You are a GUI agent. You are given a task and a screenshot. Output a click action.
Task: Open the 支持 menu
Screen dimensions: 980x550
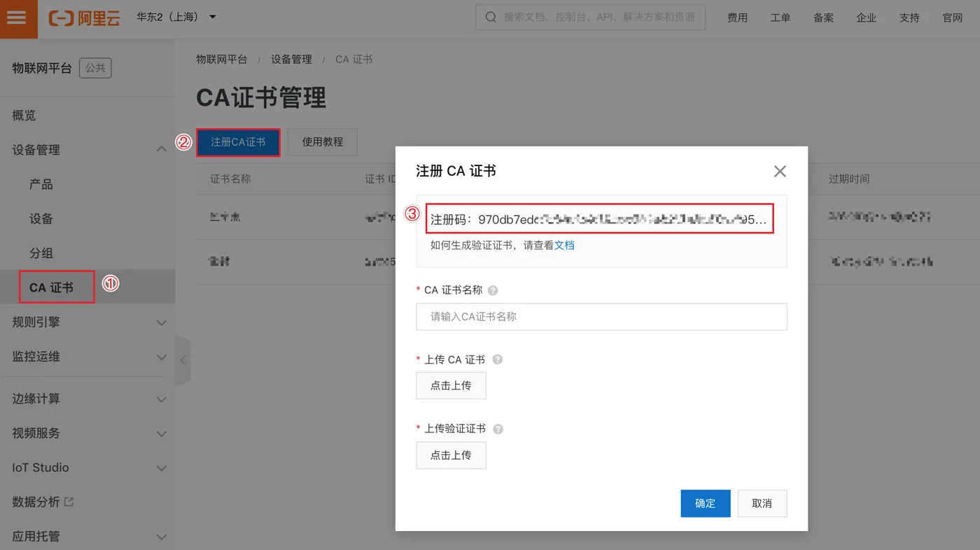point(909,18)
